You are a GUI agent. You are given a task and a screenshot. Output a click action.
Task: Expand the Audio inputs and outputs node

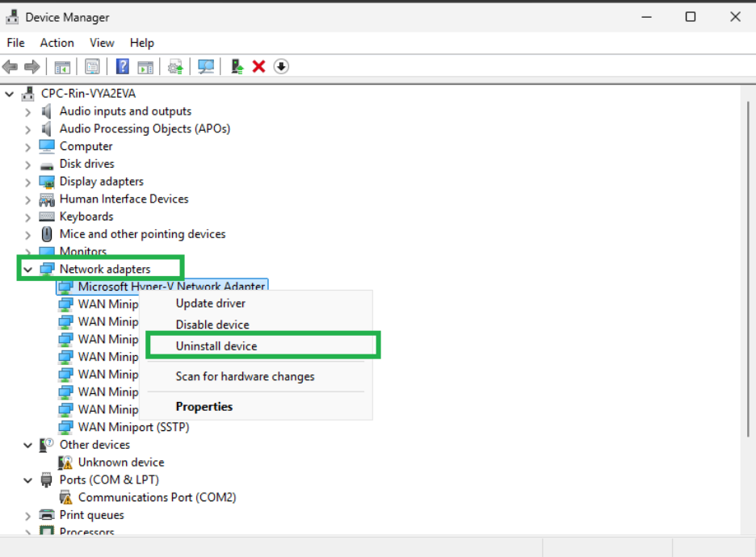coord(27,111)
